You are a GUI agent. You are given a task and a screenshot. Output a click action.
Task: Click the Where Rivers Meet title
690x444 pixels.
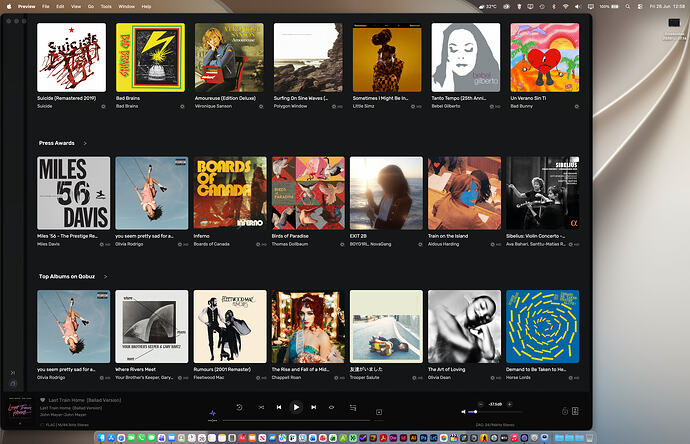click(x=136, y=370)
